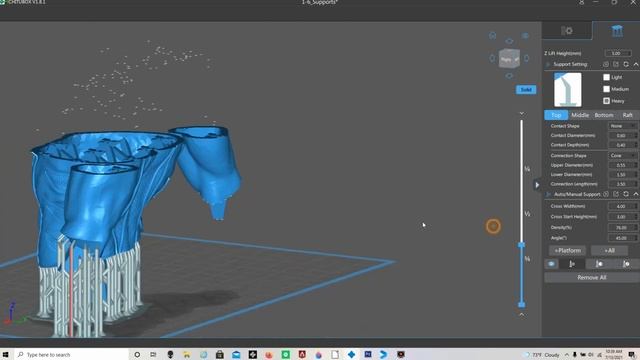Click the Contact Diameter value field
The image size is (640, 360).
coord(622,136)
